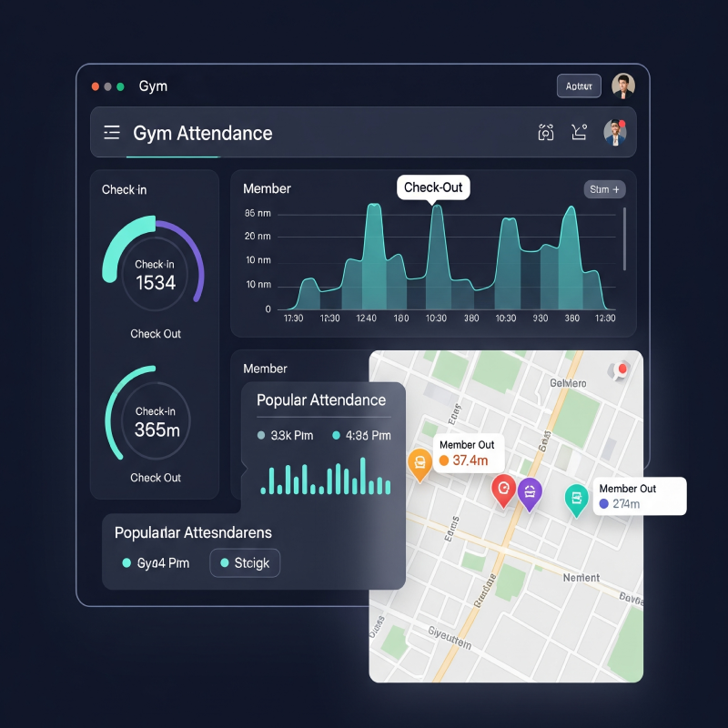Click the chart trend icon in header
The height and width of the screenshot is (728, 728).
coord(579,132)
